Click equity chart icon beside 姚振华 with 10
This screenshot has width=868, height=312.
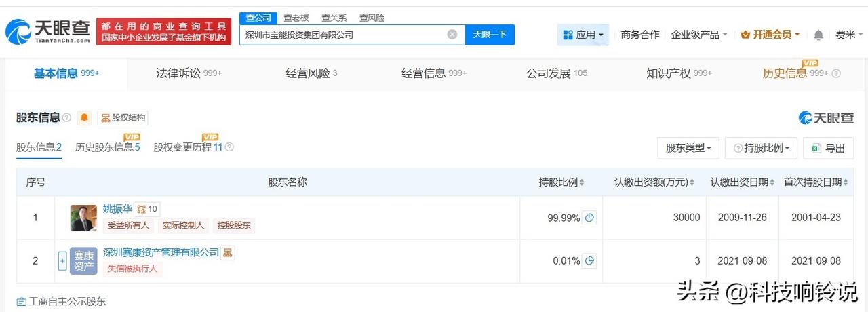[147, 209]
